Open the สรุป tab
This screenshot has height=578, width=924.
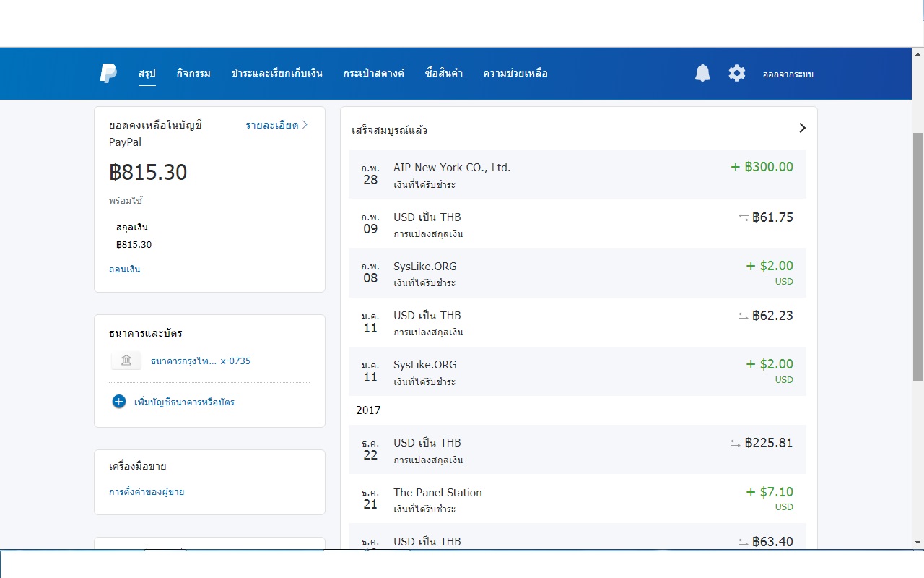point(147,73)
